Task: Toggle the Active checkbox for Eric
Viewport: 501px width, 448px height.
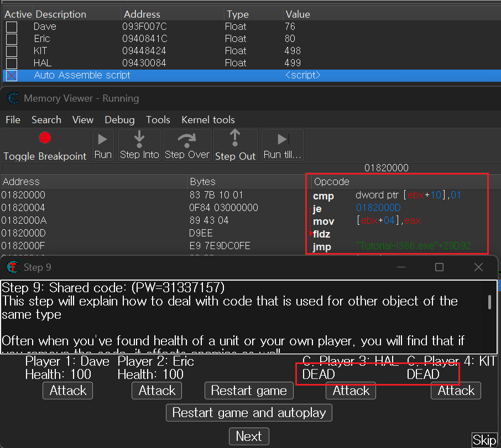Action: [x=12, y=39]
